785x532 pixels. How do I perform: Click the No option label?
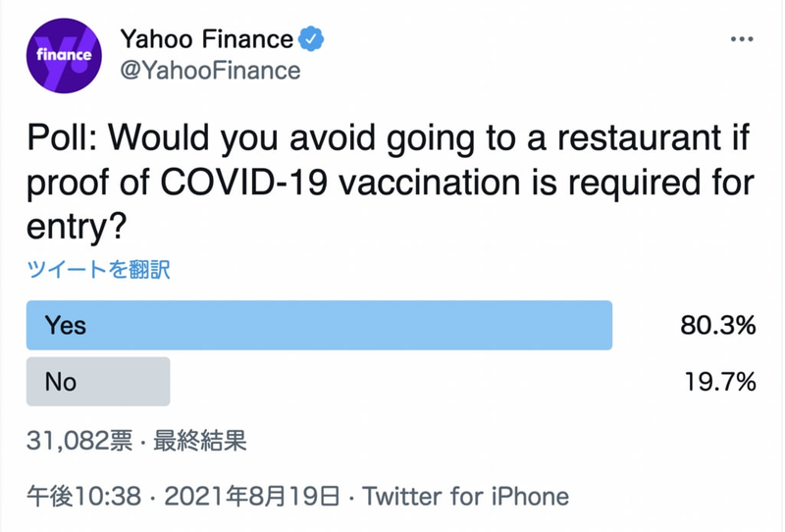coord(61,382)
